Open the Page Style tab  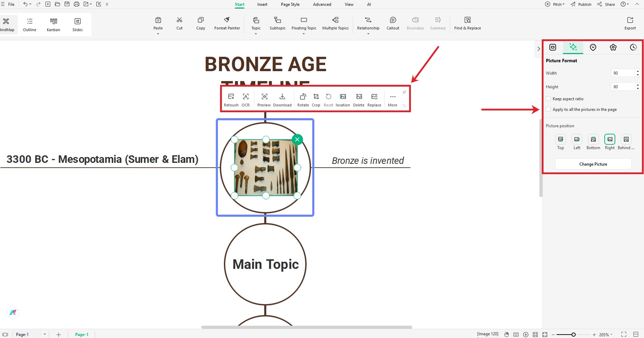(290, 4)
